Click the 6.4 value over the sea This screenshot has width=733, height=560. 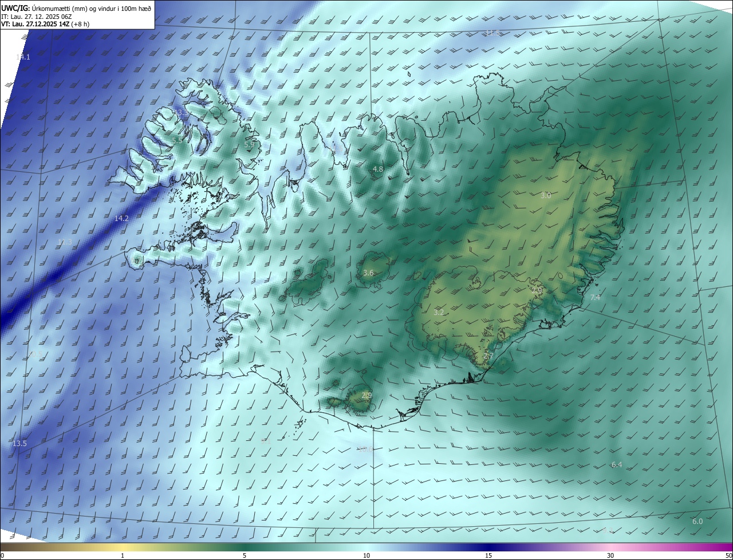pos(617,464)
